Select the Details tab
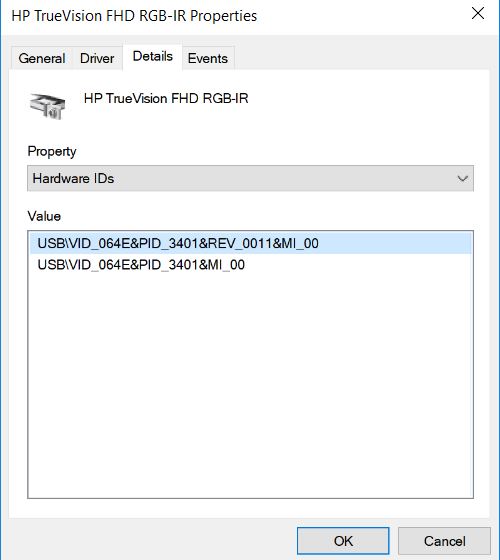Image resolution: width=500 pixels, height=560 pixels. [152, 56]
